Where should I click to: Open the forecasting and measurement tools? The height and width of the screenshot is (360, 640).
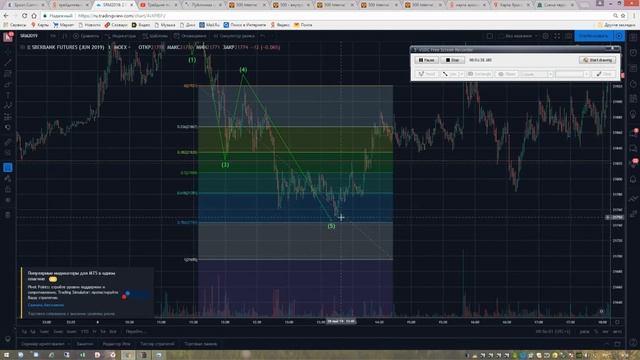[8, 117]
